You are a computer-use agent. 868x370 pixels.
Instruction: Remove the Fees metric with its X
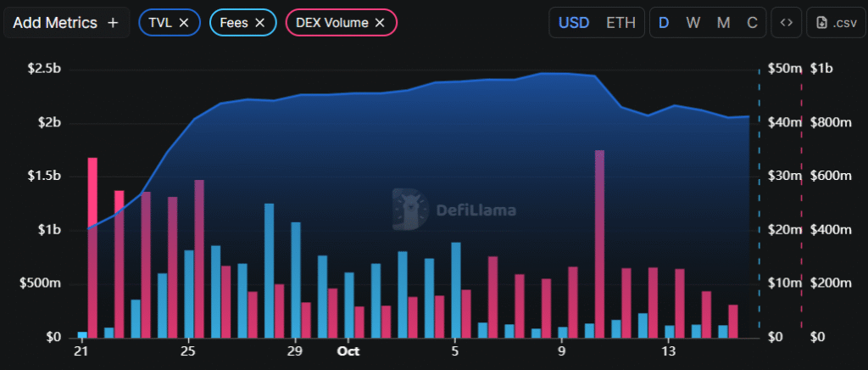259,23
